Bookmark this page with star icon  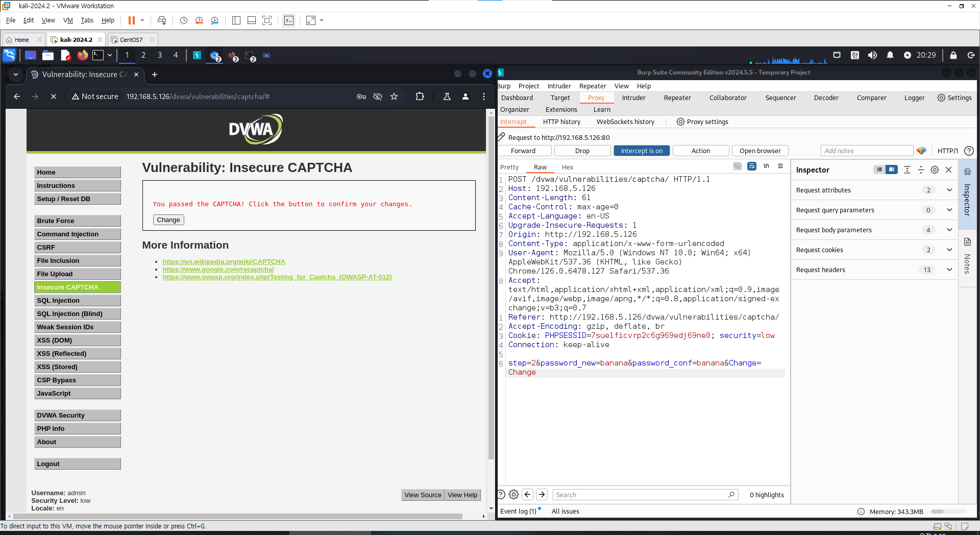(x=394, y=96)
